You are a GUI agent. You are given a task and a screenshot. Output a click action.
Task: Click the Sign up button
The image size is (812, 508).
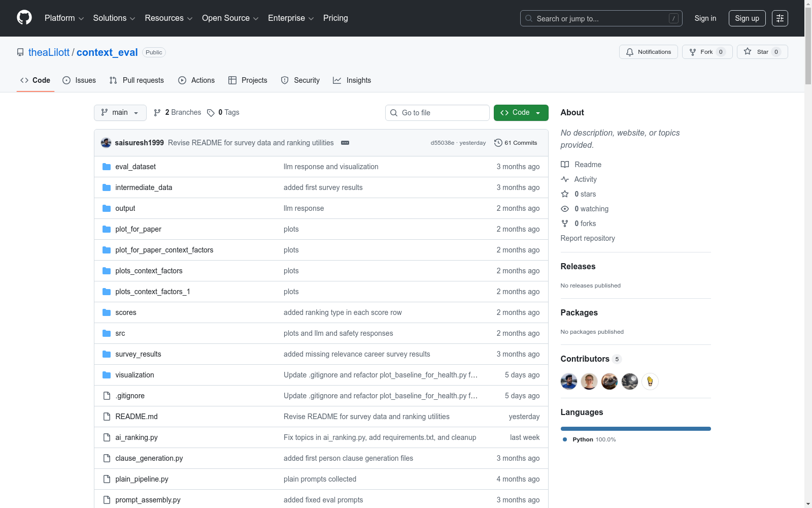coord(747,18)
